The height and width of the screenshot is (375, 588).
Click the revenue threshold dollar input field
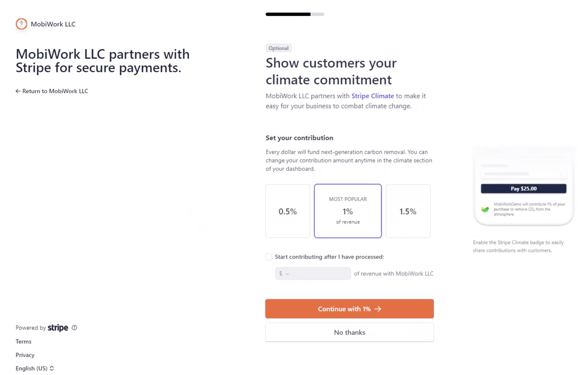pos(313,273)
